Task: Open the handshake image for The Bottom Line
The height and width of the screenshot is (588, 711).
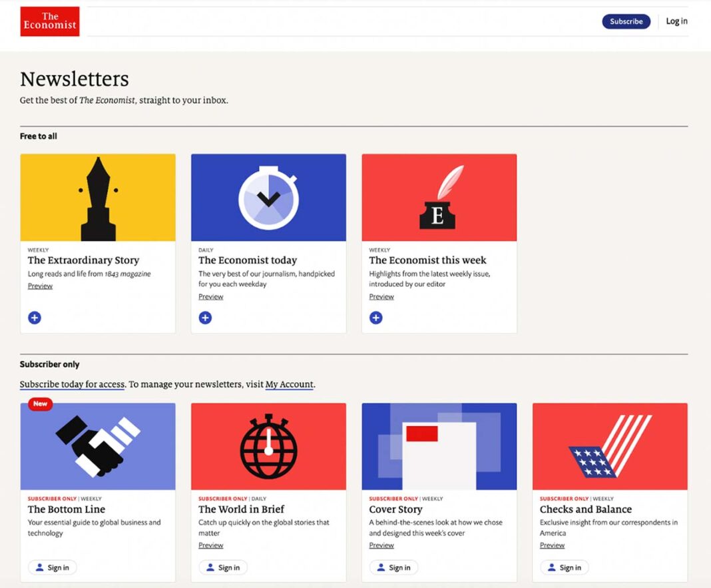Action: click(x=98, y=446)
